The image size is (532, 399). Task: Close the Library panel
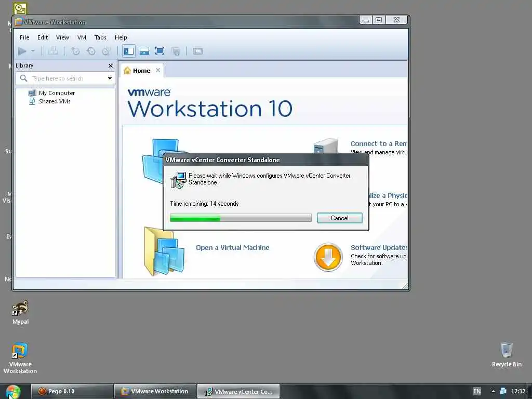[111, 66]
